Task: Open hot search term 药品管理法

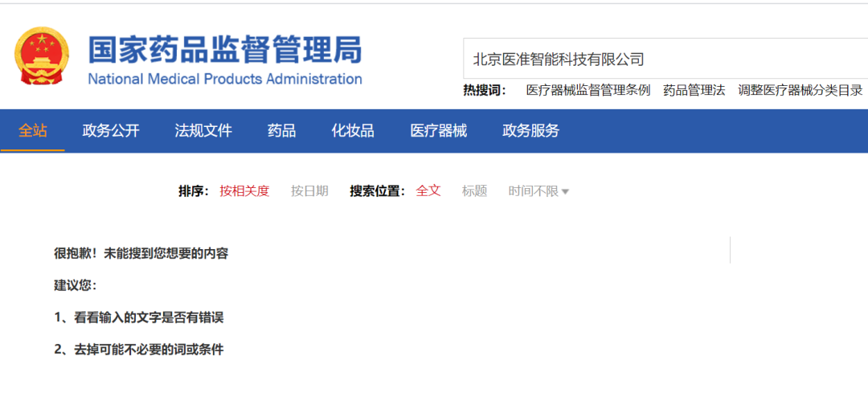Action: pos(694,91)
